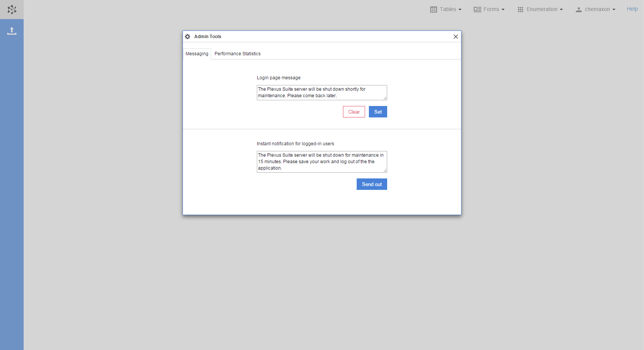
Task: Click the gear icon in Admin Tools header
Action: pos(187,36)
